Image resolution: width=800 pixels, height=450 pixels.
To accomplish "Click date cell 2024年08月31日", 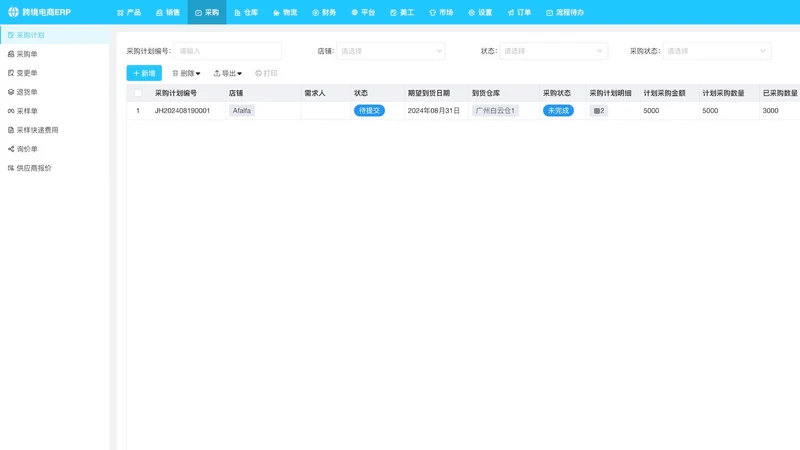I will coord(434,111).
